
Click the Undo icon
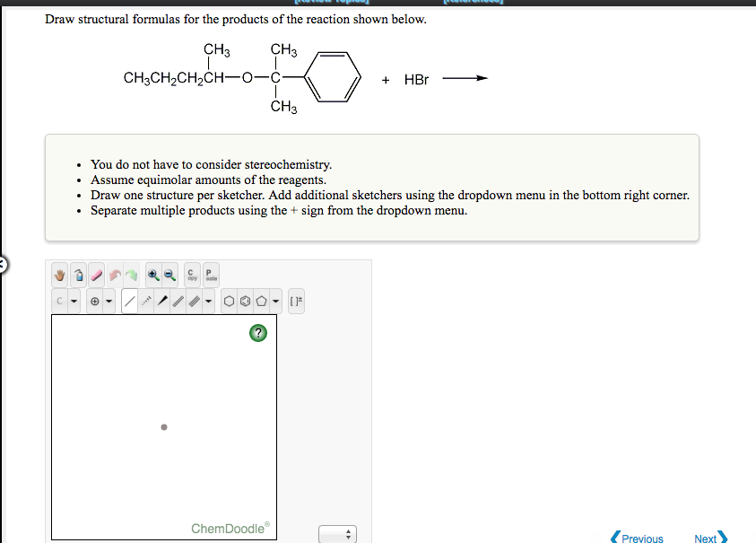[115, 276]
